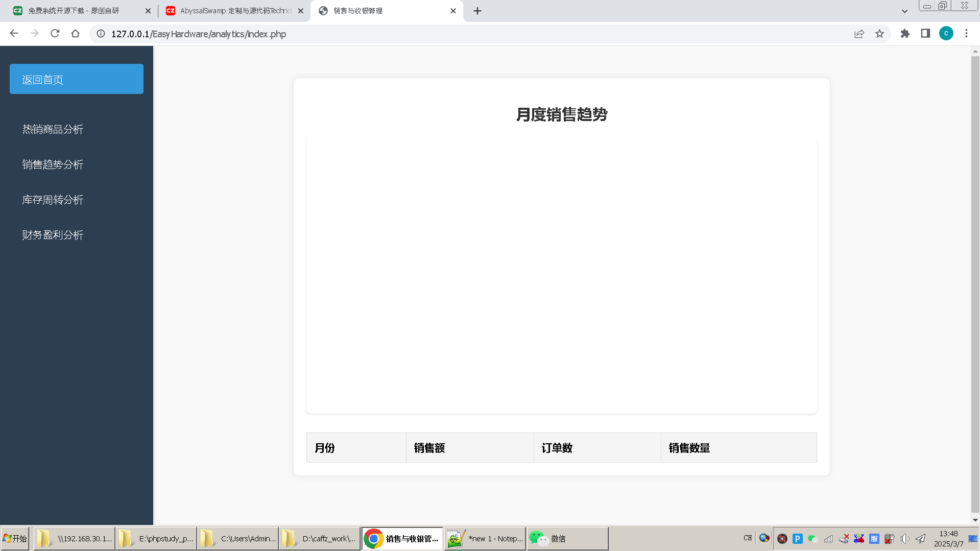Open the Notepad++ *new 1 taskbar item
This screenshot has width=980, height=551.
coord(485,538)
